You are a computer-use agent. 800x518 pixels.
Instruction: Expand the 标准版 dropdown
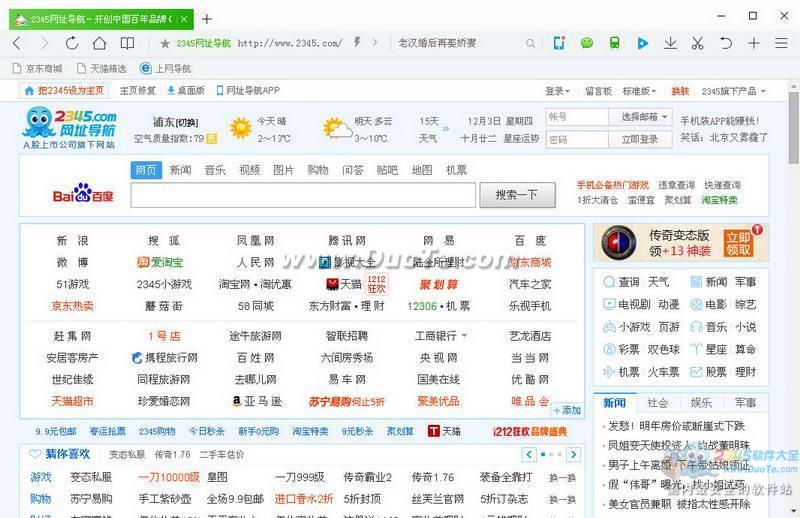[x=639, y=91]
